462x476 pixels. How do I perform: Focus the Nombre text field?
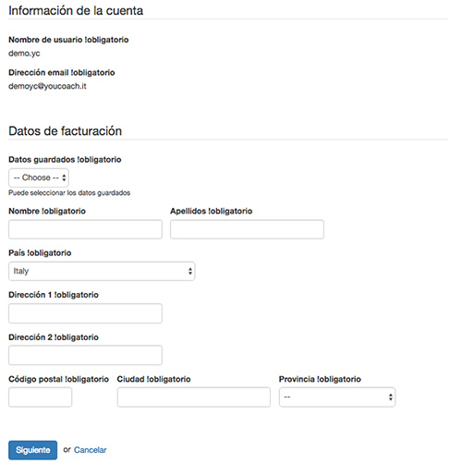click(85, 229)
